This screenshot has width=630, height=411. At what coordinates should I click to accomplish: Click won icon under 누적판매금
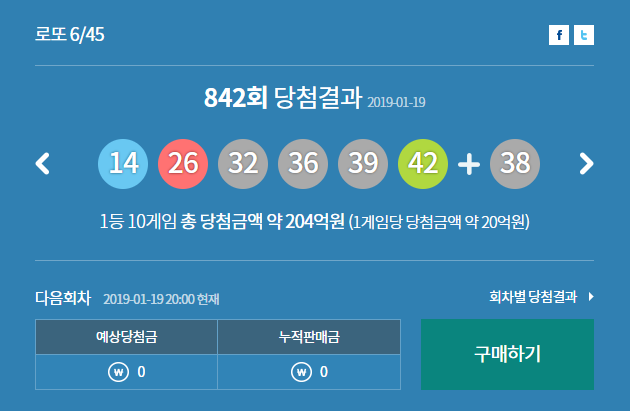[x=301, y=372]
